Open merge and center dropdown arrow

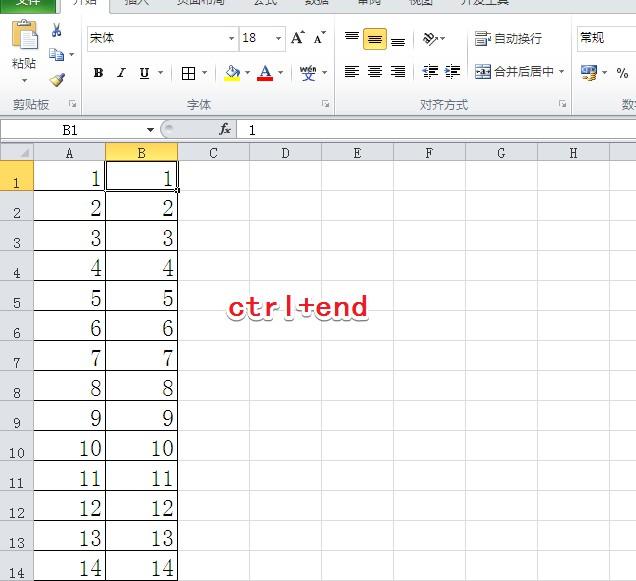pyautogui.click(x=561, y=72)
